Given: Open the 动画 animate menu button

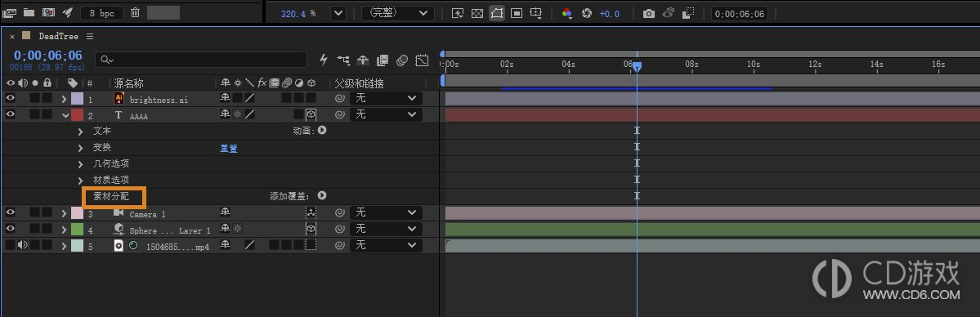Looking at the screenshot, I should [x=322, y=131].
